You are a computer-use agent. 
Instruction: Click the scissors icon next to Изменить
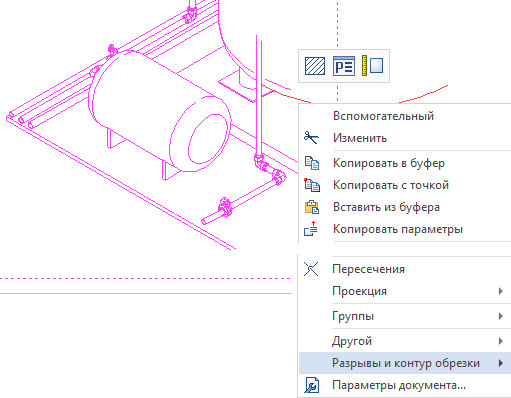point(311,138)
